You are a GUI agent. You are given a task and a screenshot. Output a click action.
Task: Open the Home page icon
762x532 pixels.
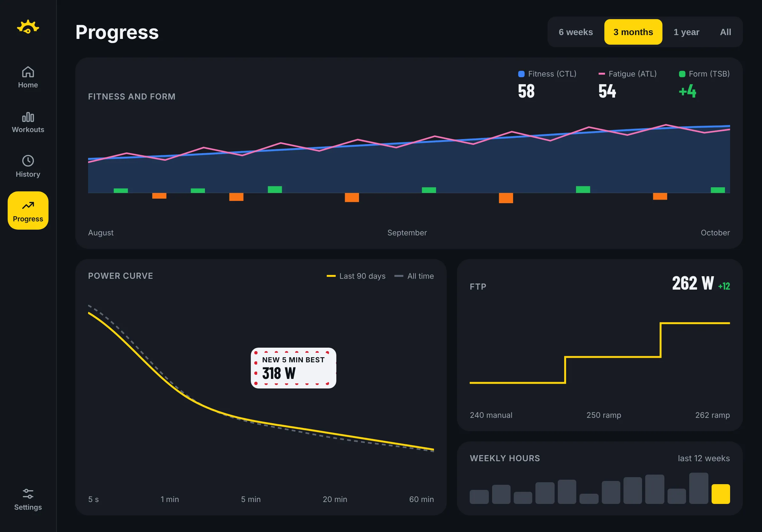point(28,72)
